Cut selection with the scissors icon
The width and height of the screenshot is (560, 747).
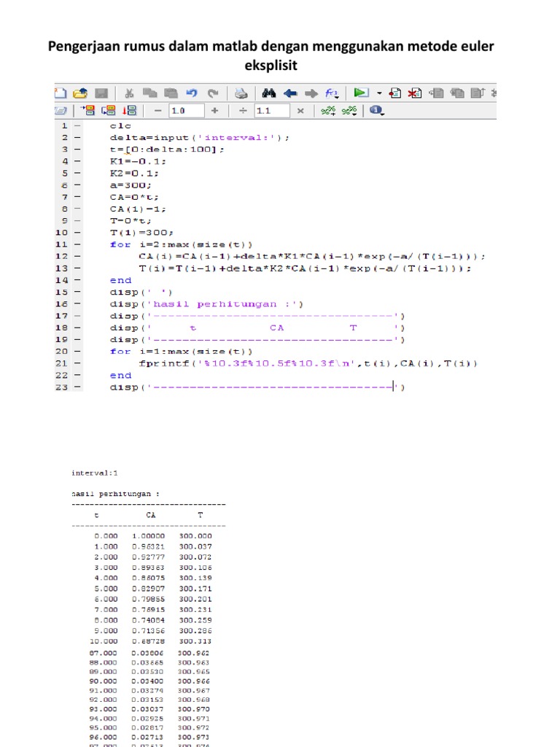[129, 93]
